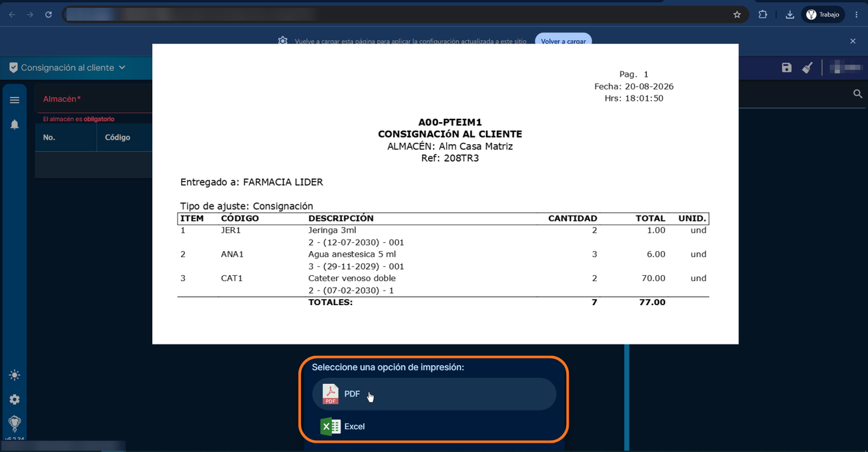Open the browser extensions puzzle icon

pos(763,15)
